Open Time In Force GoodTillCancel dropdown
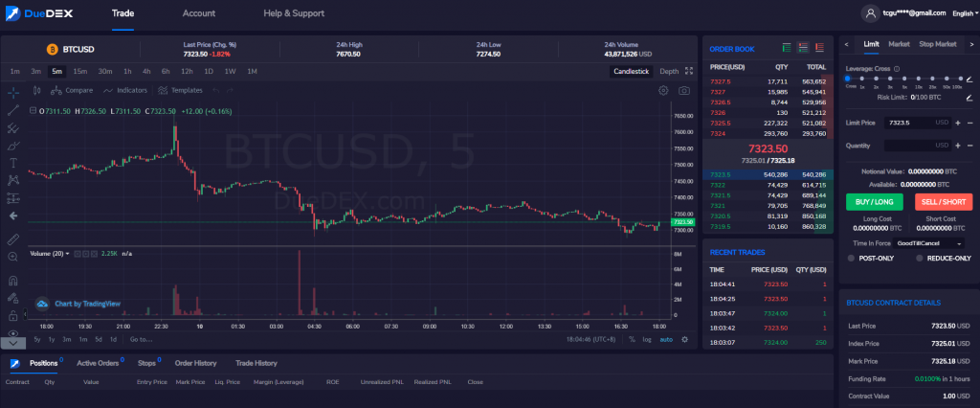Image resolution: width=980 pixels, height=408 pixels. 930,243
